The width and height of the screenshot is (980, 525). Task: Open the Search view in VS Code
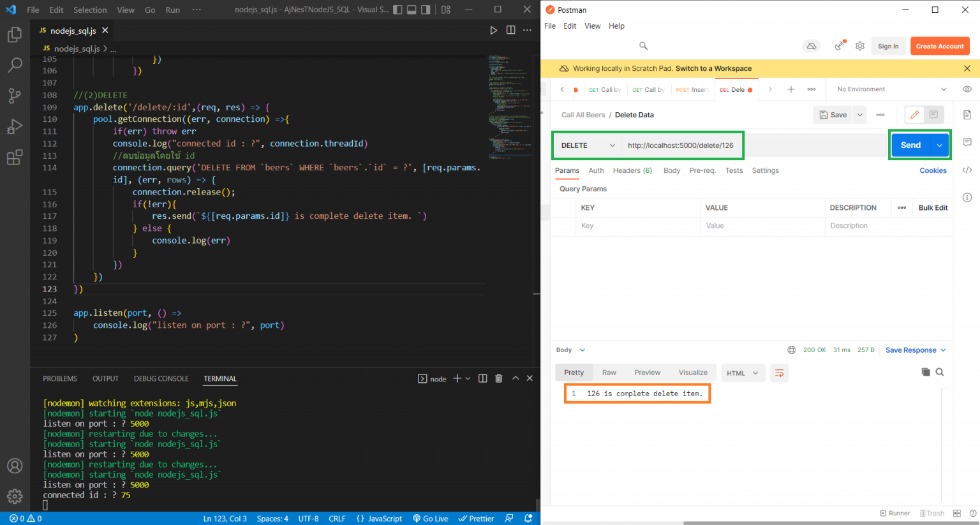tap(15, 65)
